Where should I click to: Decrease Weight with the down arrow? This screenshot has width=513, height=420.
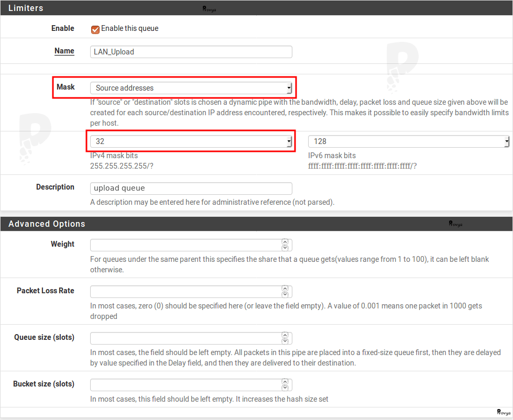tap(285, 248)
